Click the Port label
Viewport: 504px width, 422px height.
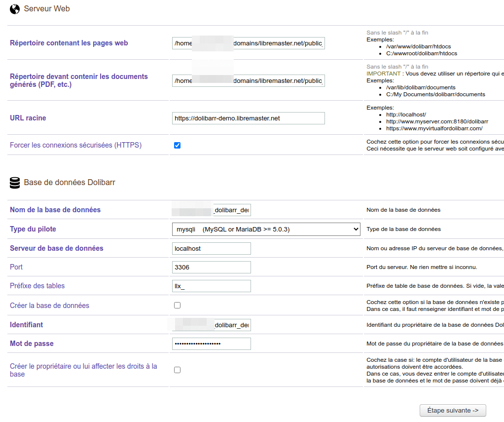[16, 267]
